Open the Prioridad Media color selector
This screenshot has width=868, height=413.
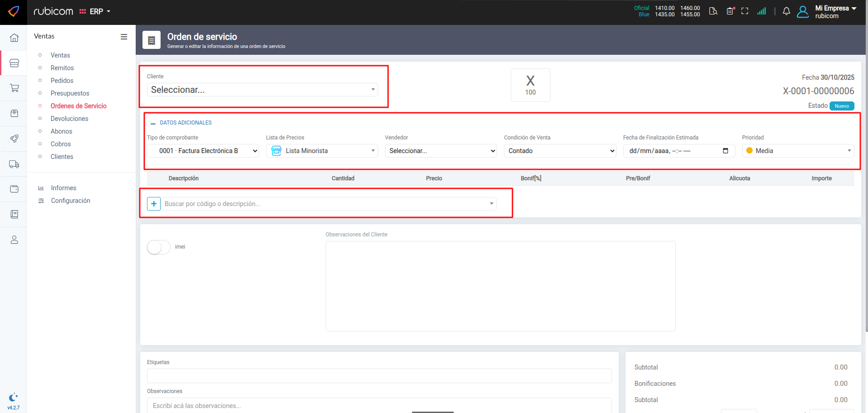pyautogui.click(x=798, y=151)
